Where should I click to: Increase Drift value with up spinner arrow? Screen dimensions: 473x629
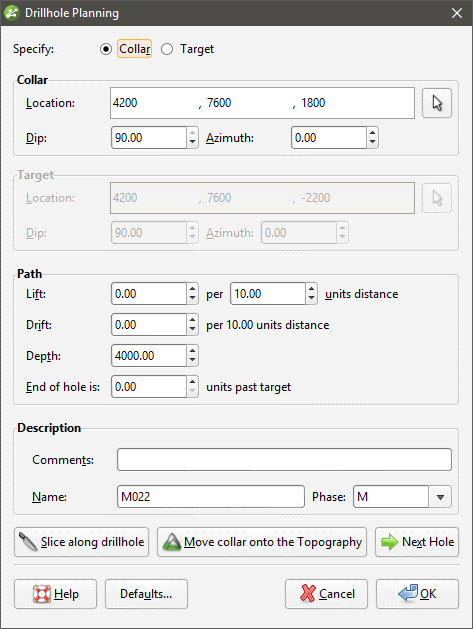[x=193, y=319]
